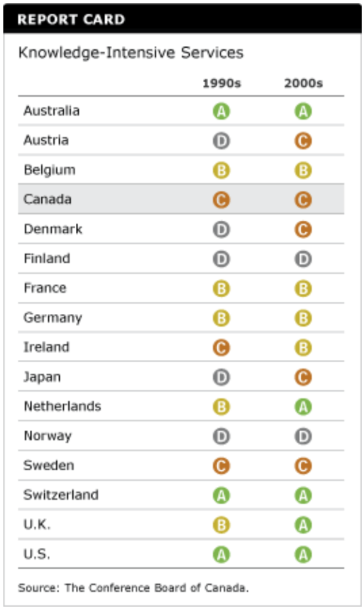Image resolution: width=364 pixels, height=611 pixels.
Task: Click the Germany country name
Action: pyautogui.click(x=53, y=317)
